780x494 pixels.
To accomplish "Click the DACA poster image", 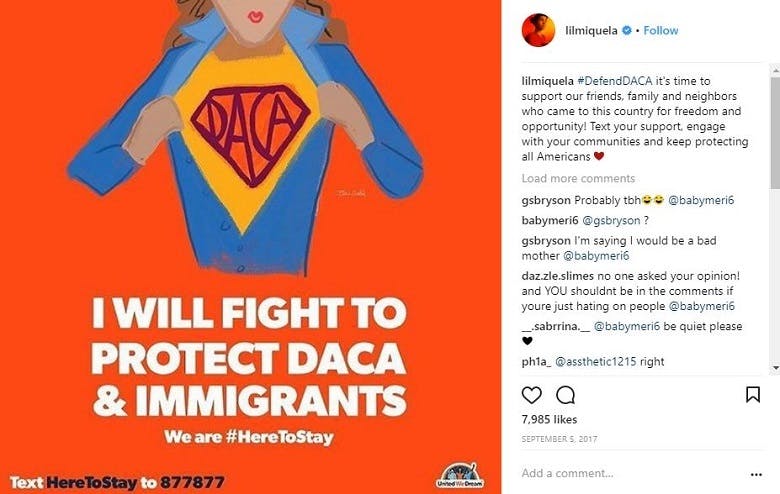I will tap(251, 247).
